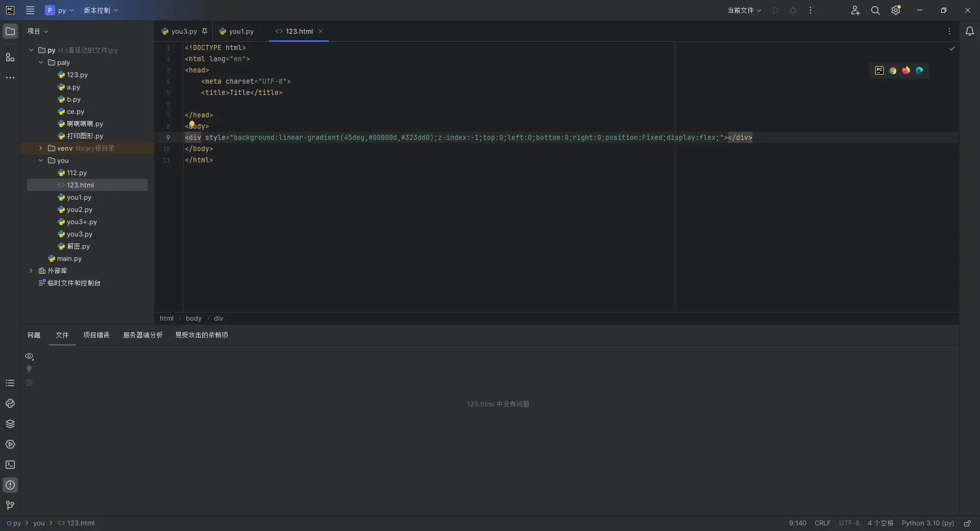Screen dimensions: 980x531
Task: Collapse the you folder
Action: (41, 160)
